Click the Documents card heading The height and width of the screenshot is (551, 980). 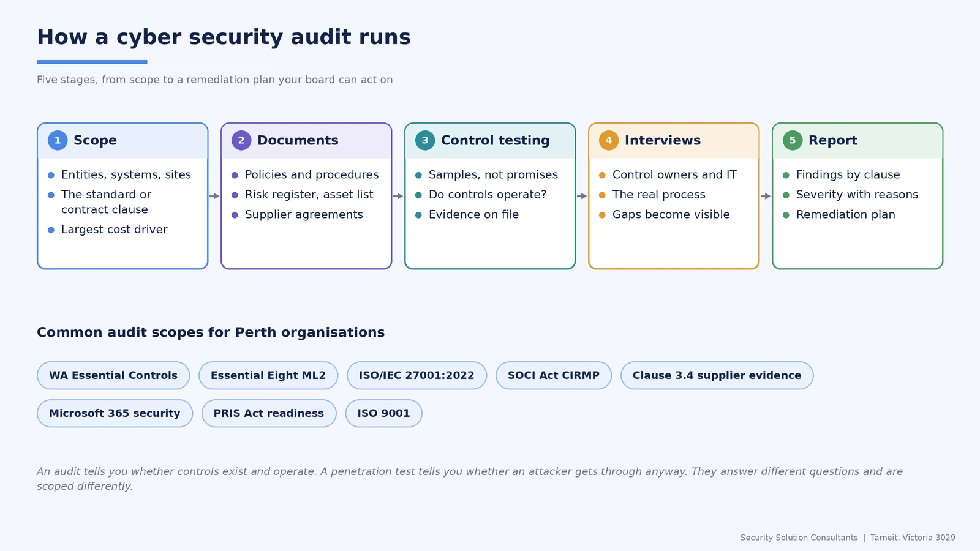coord(298,140)
